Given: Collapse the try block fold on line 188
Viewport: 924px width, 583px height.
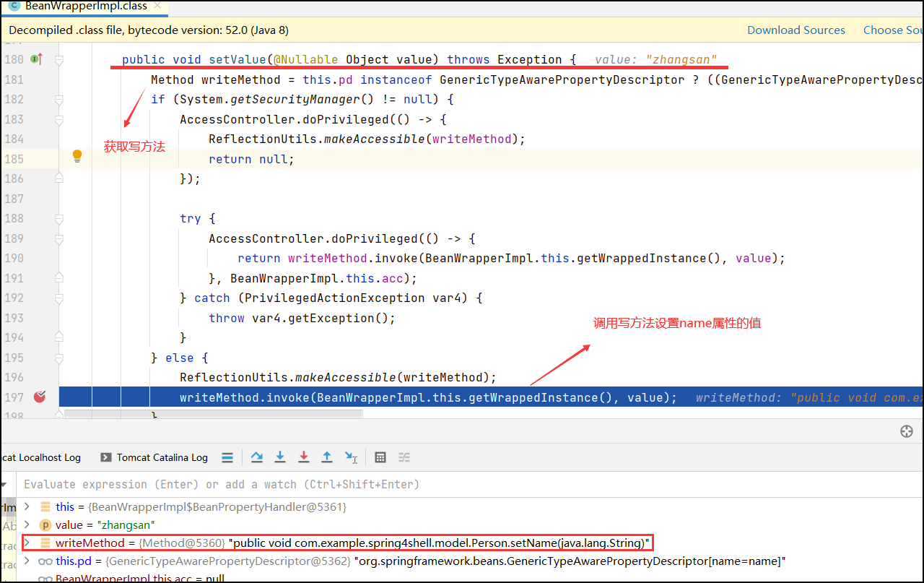Looking at the screenshot, I should click(60, 219).
